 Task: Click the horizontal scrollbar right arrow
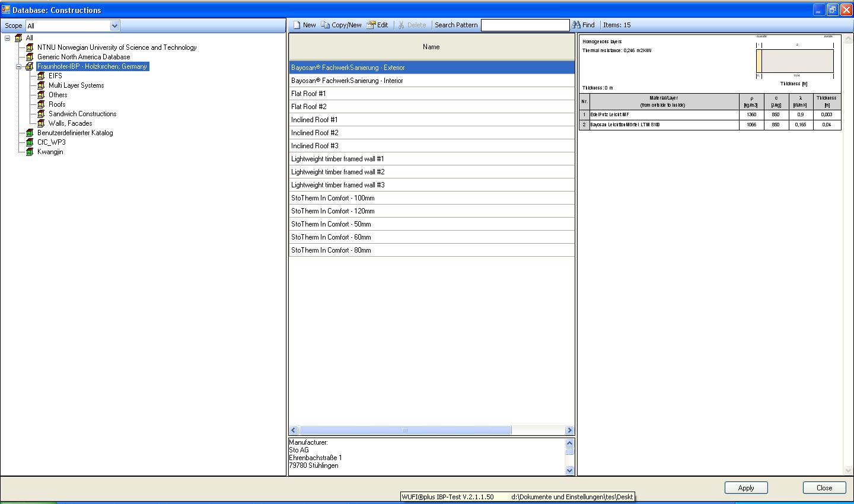point(569,430)
